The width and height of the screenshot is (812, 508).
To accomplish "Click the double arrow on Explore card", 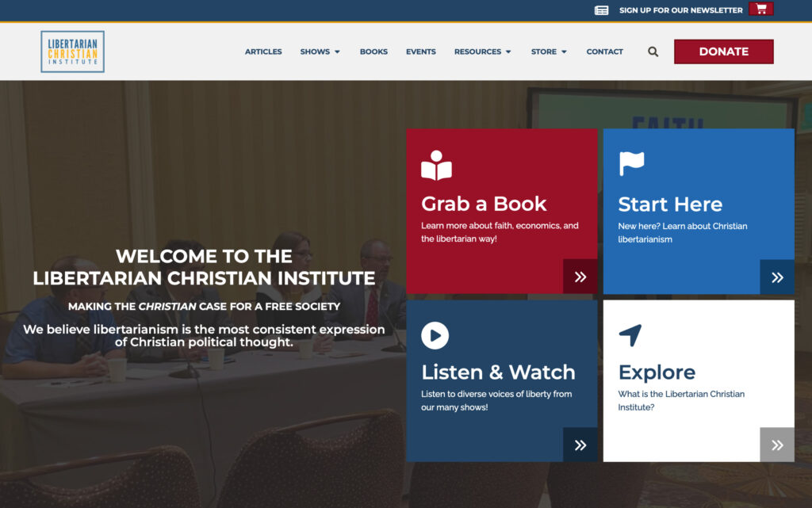I will 777,445.
